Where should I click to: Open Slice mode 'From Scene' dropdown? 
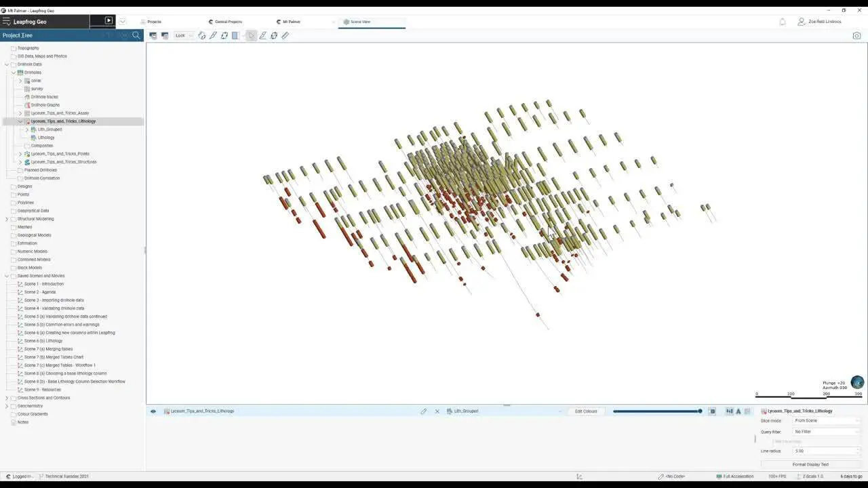click(x=827, y=421)
